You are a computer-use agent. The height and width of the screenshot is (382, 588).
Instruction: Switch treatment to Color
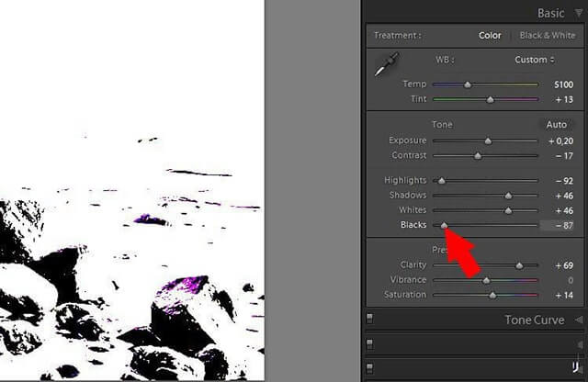point(490,36)
